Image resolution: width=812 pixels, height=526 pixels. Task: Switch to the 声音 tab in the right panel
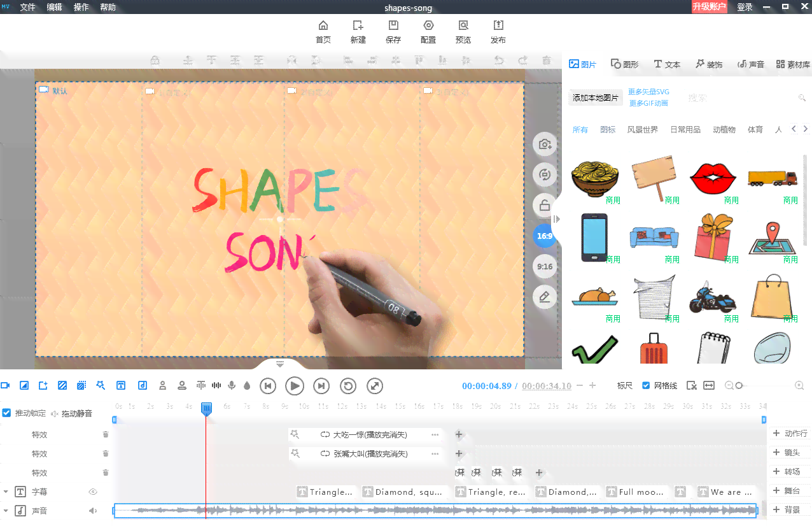(751, 64)
